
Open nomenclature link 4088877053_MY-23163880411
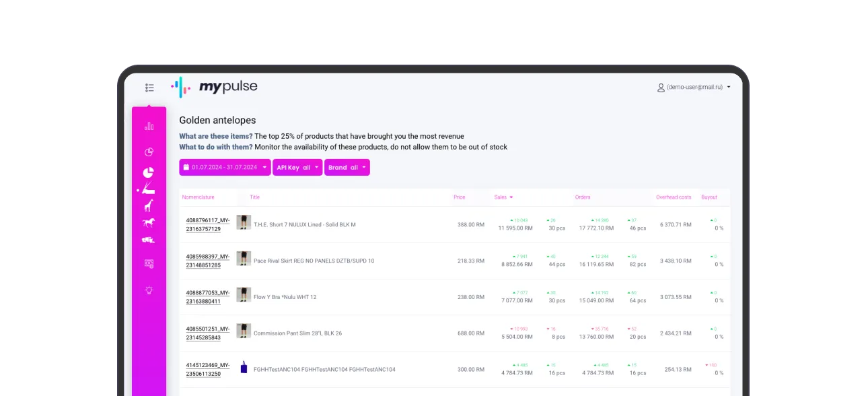(208, 297)
